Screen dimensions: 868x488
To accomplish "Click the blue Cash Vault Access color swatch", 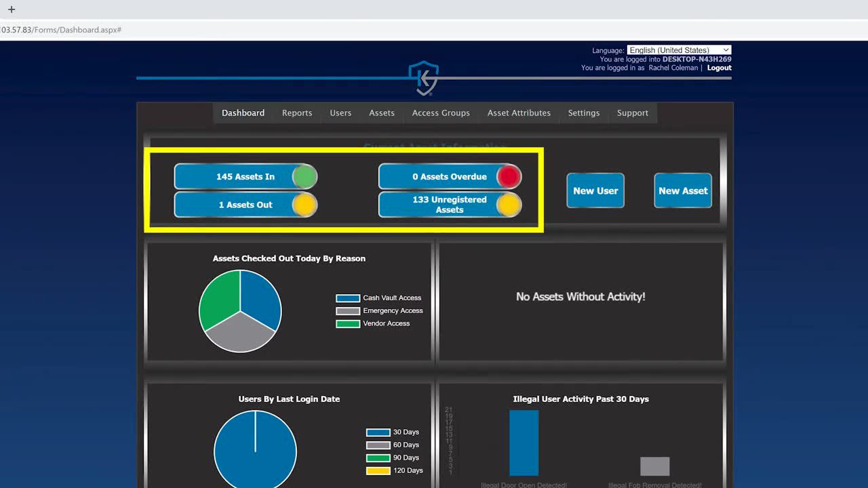I will point(347,298).
